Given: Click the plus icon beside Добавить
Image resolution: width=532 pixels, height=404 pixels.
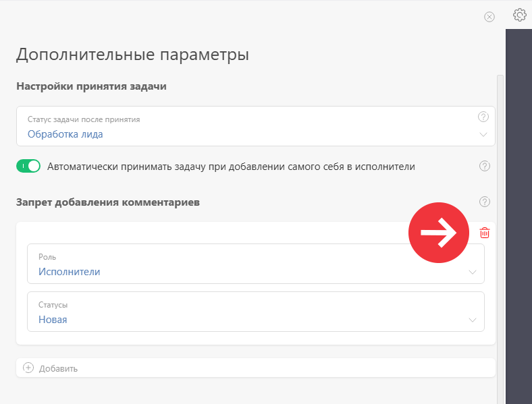Looking at the screenshot, I should click(28, 368).
